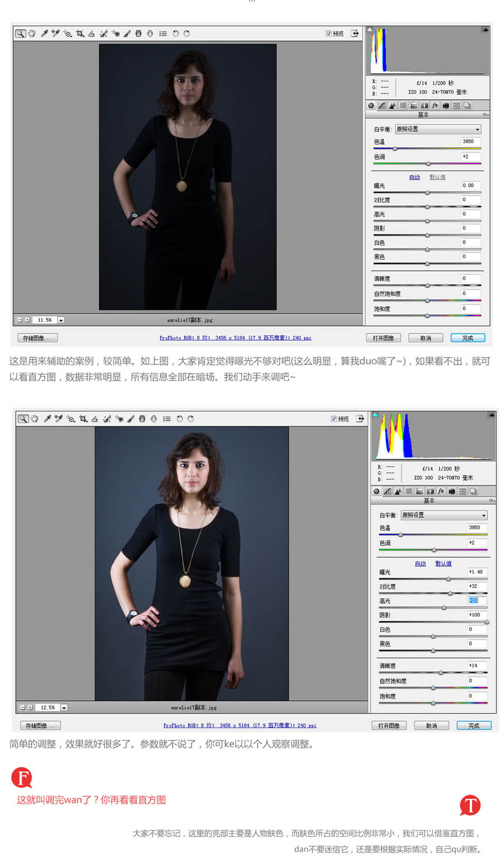Click 存储图像 button in upper window
The image size is (504, 862).
pyautogui.click(x=38, y=338)
